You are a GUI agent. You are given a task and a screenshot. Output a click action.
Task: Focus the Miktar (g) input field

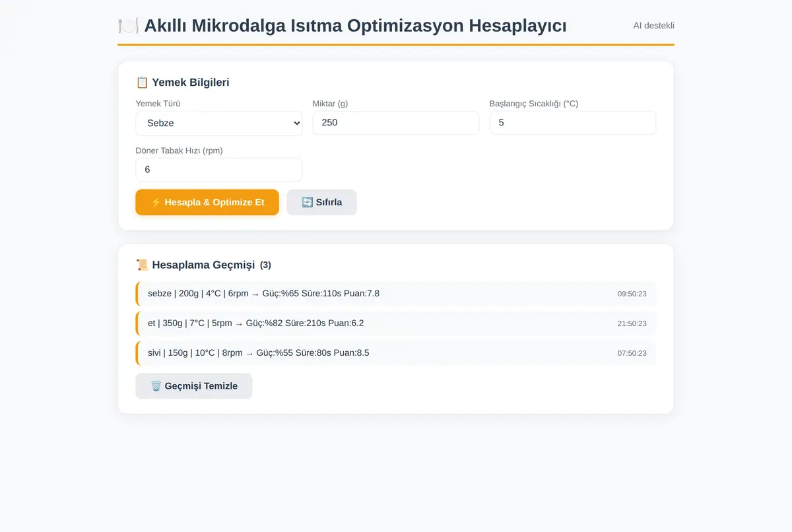pyautogui.click(x=395, y=123)
